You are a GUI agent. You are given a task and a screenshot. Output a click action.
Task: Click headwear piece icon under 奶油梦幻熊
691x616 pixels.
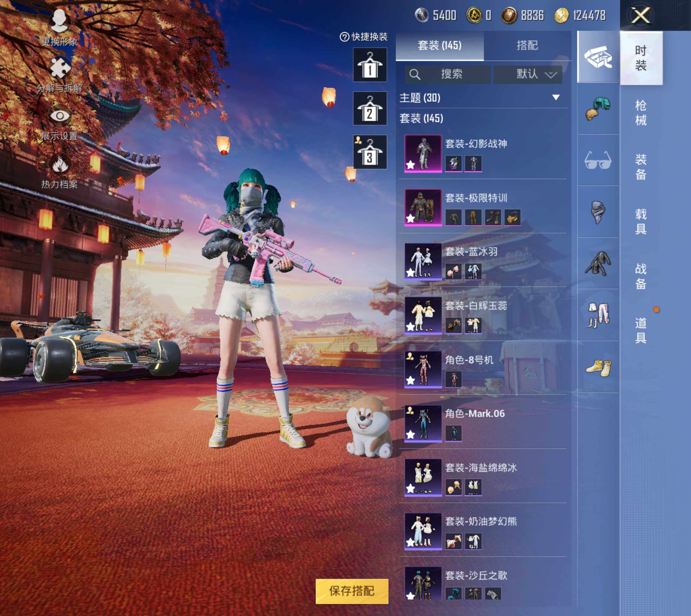tap(453, 541)
